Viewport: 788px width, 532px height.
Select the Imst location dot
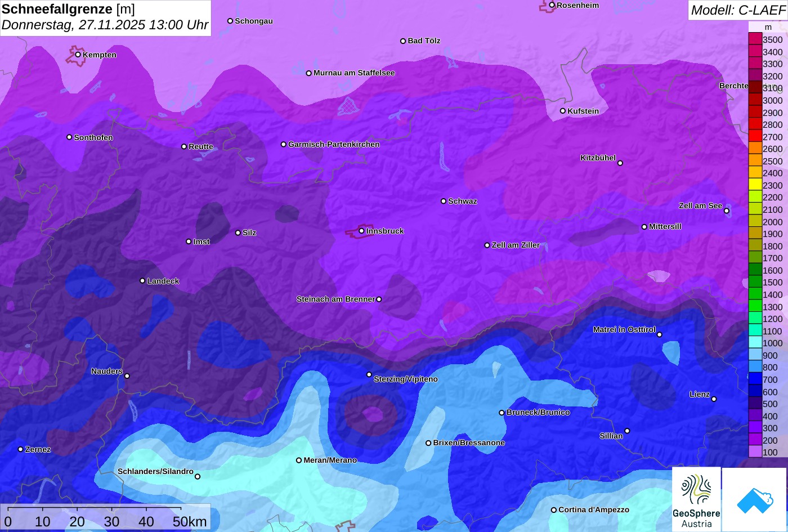(x=189, y=242)
